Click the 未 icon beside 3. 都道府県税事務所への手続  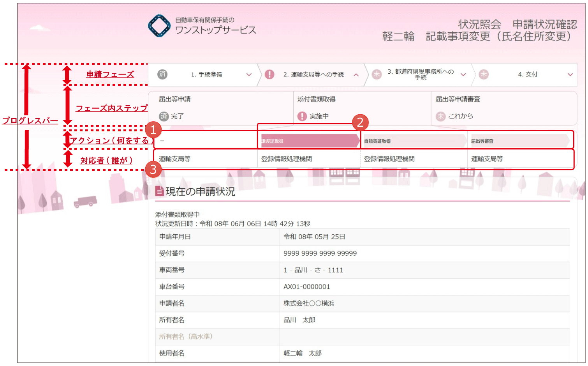pos(377,74)
